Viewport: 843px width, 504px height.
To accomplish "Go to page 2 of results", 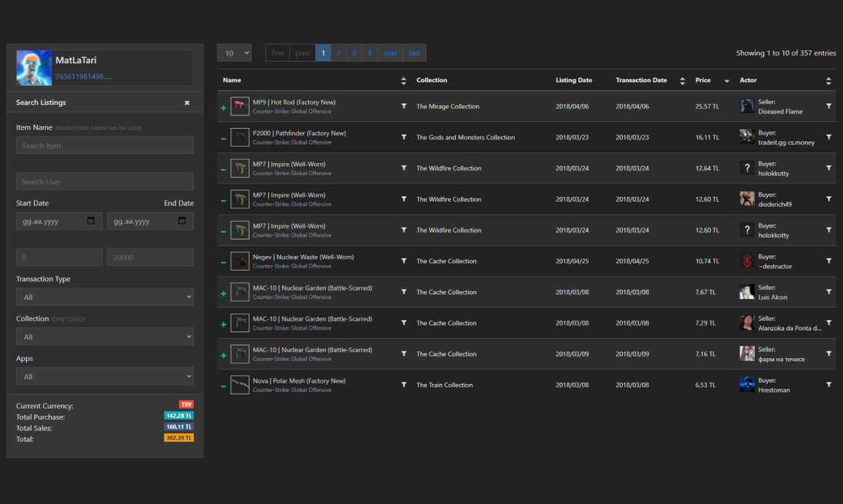I will click(x=339, y=53).
